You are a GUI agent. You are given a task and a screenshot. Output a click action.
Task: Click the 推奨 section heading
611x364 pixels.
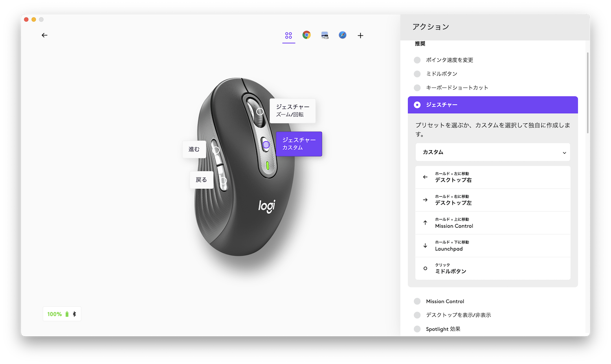click(420, 44)
